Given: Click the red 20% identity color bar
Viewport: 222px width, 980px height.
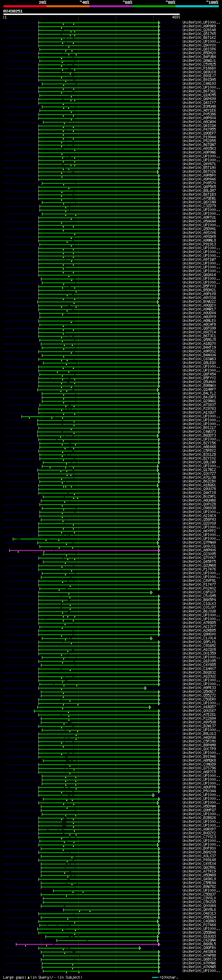Looking at the screenshot, I should 25,6.
